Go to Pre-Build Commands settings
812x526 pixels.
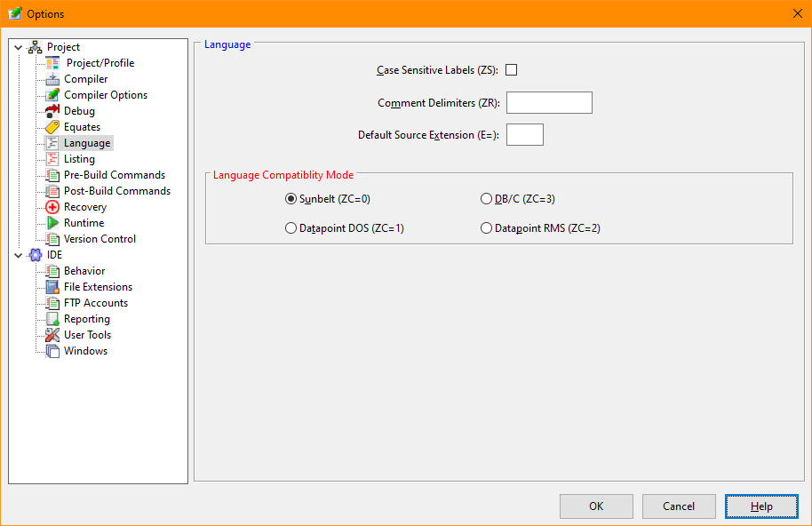(x=114, y=175)
